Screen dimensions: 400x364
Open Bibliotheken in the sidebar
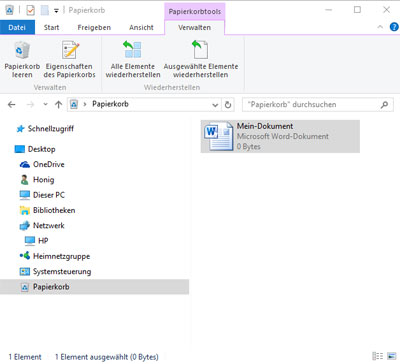tap(54, 210)
